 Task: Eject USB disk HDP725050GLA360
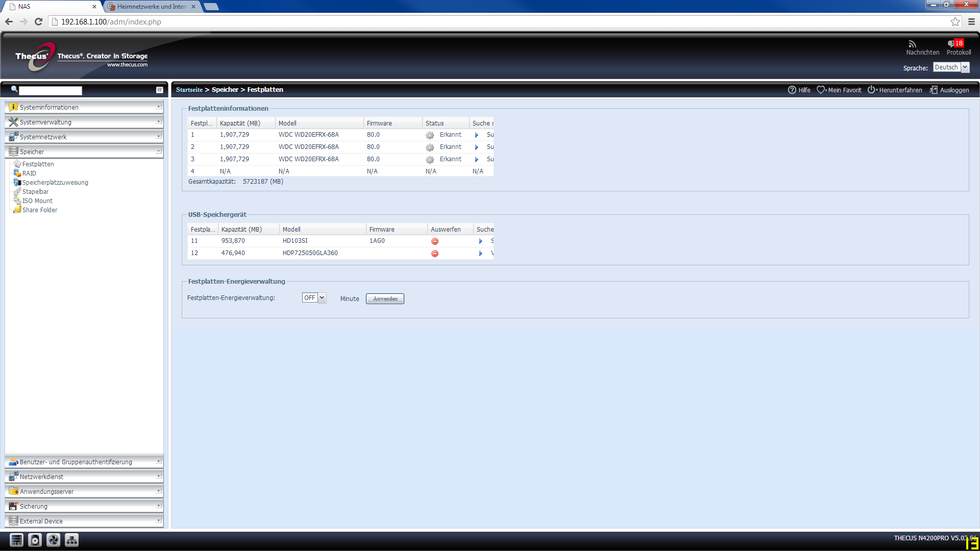click(435, 254)
